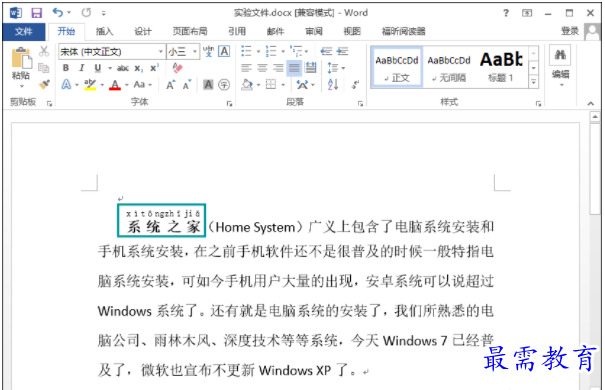Collapse the ribbon with the caret
The height and width of the screenshot is (390, 605).
pyautogui.click(x=591, y=103)
